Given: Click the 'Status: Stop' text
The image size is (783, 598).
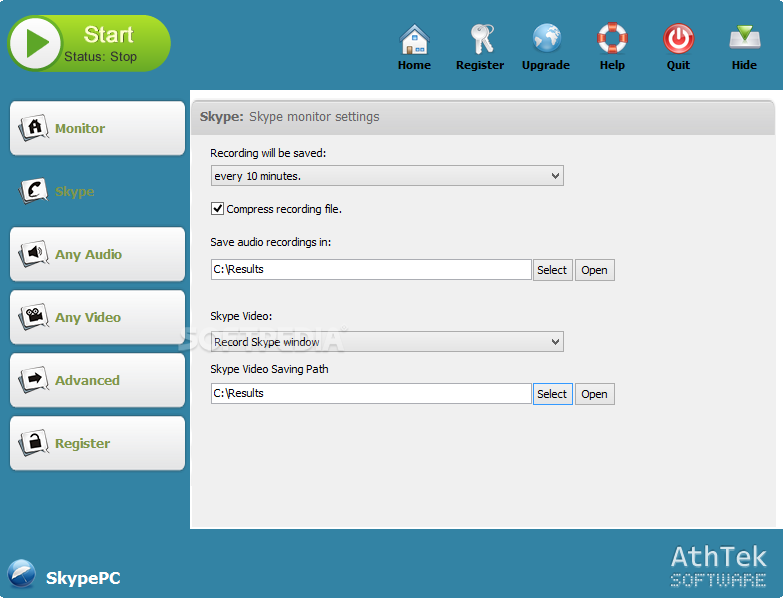Looking at the screenshot, I should click(100, 56).
